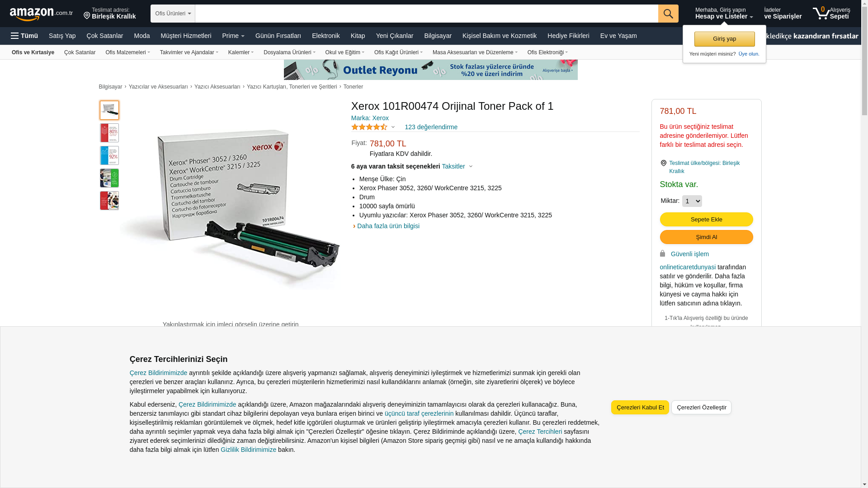Expand the Kalemler submenu
This screenshot has height=488, width=868.
coord(241,52)
